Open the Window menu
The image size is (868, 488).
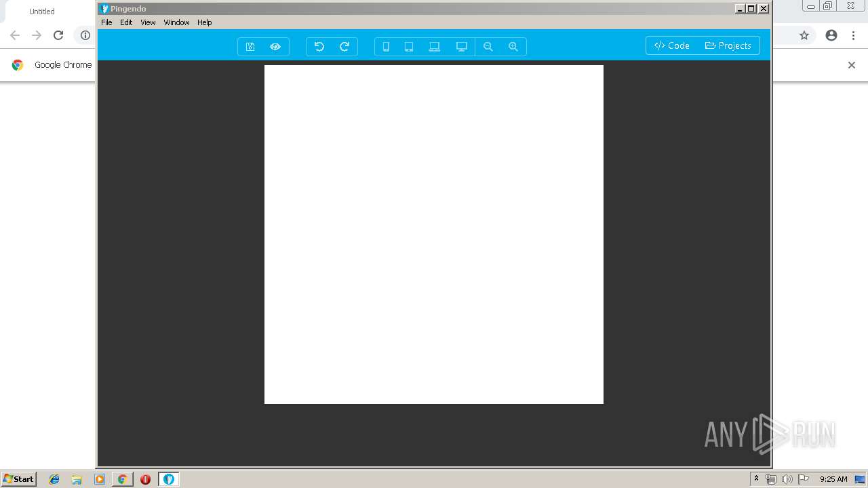pyautogui.click(x=176, y=22)
